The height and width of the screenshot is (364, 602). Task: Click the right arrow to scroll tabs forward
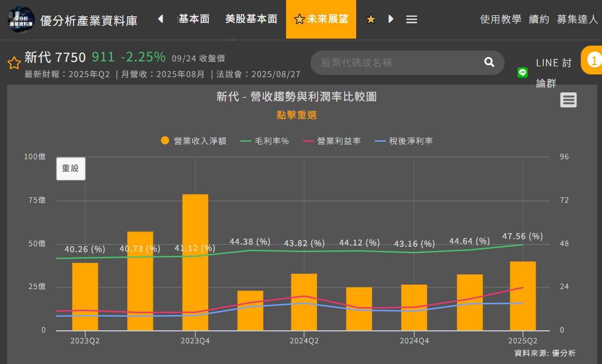pyautogui.click(x=391, y=19)
